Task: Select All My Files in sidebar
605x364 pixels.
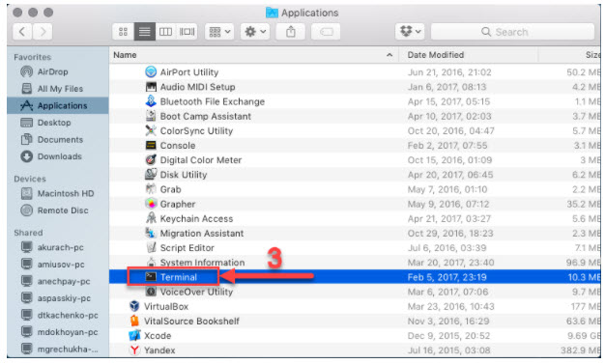Action: (x=60, y=89)
